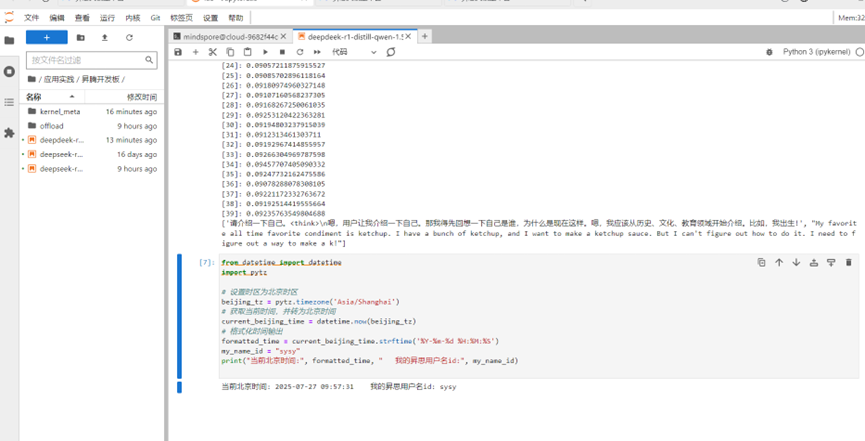Open the kernel_meta folder
The image size is (865, 441).
click(x=60, y=112)
